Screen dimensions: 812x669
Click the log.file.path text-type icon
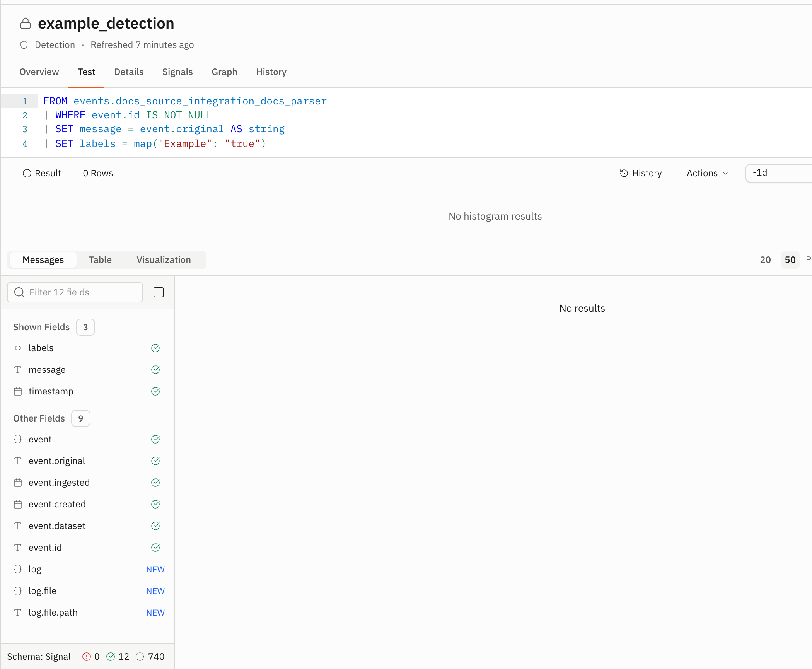[x=18, y=613]
